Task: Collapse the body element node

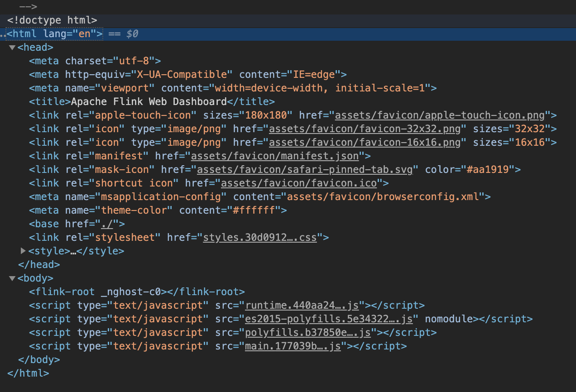Action: pyautogui.click(x=12, y=278)
